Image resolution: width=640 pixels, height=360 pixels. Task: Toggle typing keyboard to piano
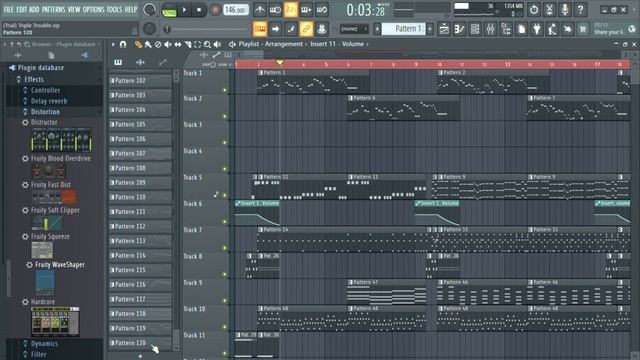pyautogui.click(x=260, y=29)
